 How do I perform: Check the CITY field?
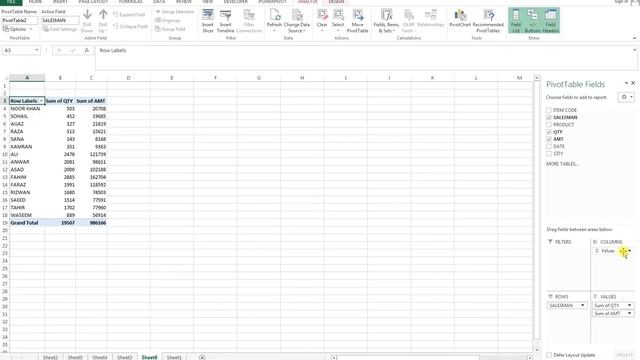tap(549, 153)
